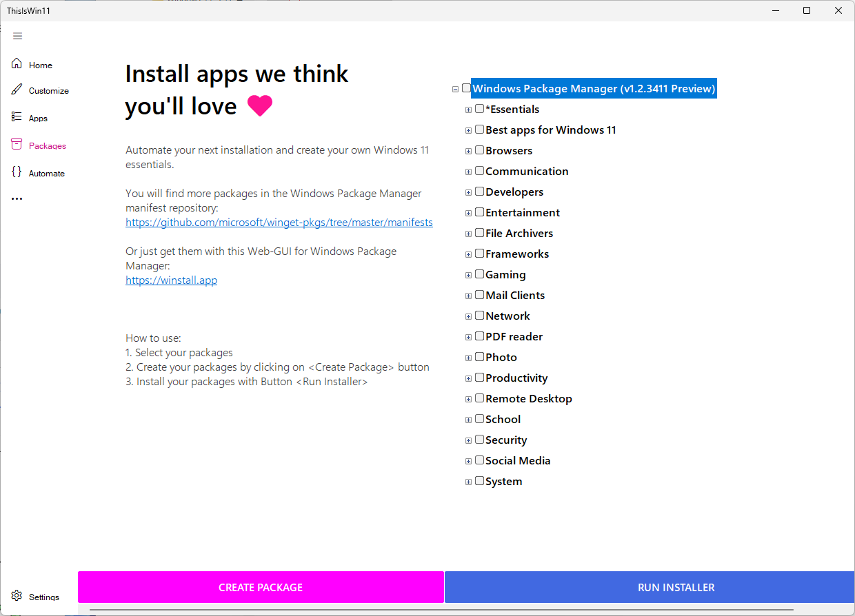Open the three-dots more options item
The height and width of the screenshot is (616, 855).
coord(17,199)
